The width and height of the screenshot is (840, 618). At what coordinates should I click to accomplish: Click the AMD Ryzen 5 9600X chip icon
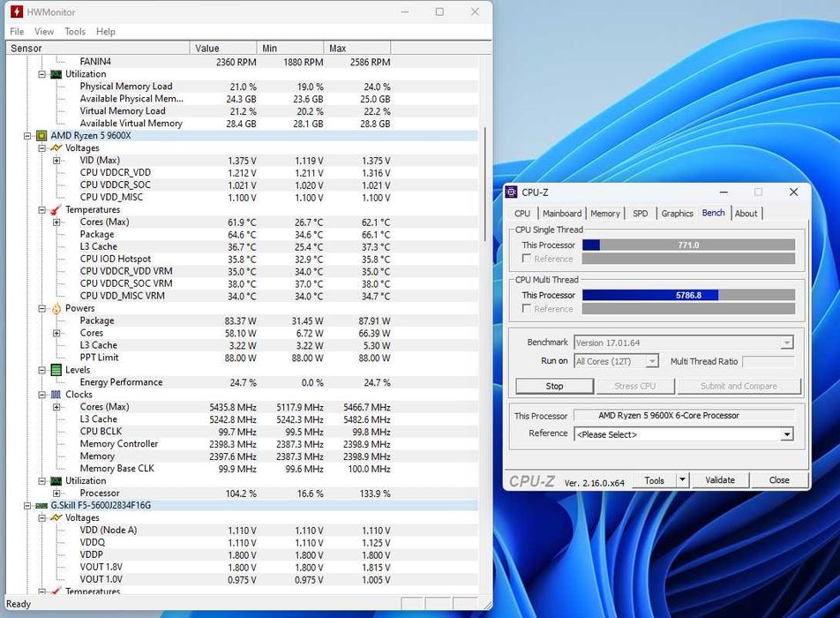(41, 136)
